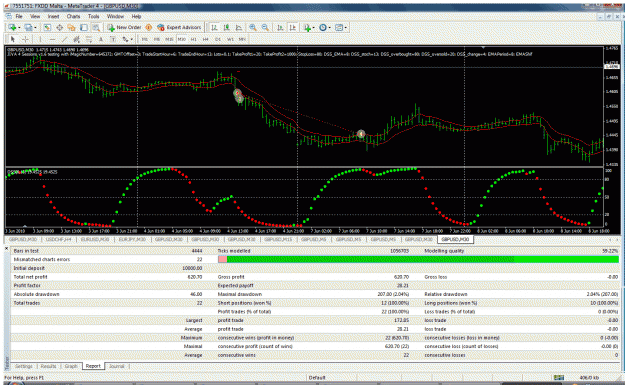
Task: Switch timeframe to H1
Action: tap(194, 39)
